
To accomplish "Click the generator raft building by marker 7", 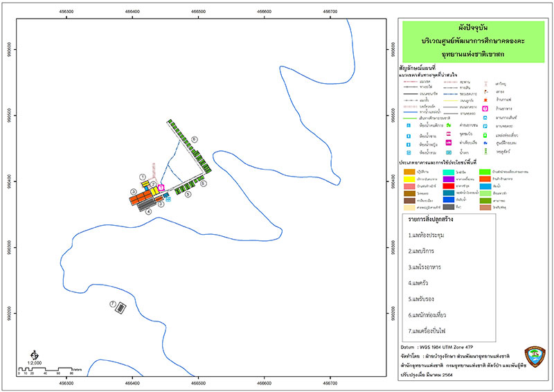I will pyautogui.click(x=121, y=308).
